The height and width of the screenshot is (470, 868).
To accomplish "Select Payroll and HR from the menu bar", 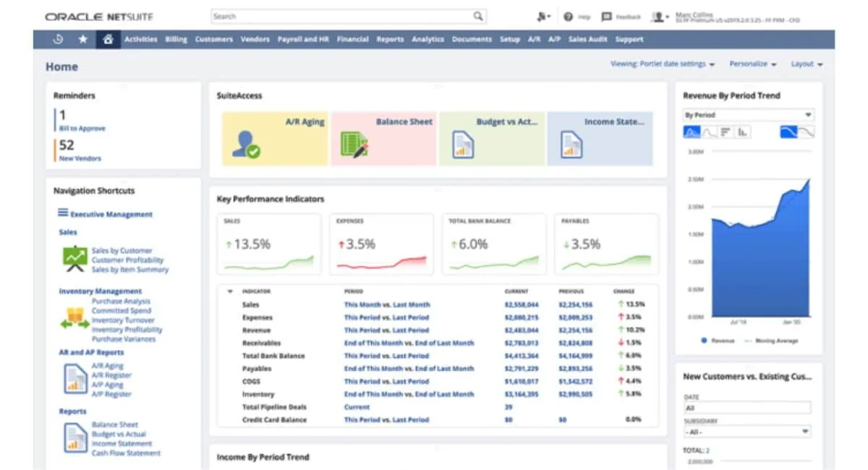I will (x=302, y=40).
